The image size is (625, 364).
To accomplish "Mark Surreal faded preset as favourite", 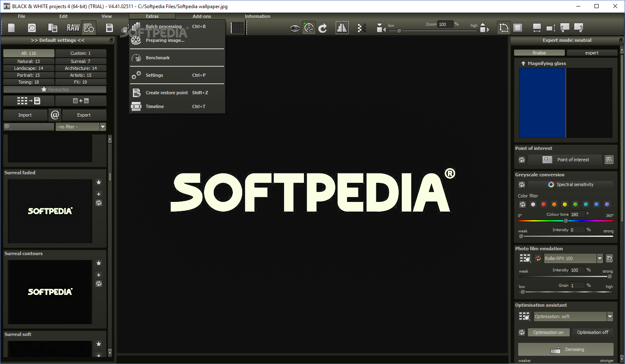I will click(x=99, y=182).
